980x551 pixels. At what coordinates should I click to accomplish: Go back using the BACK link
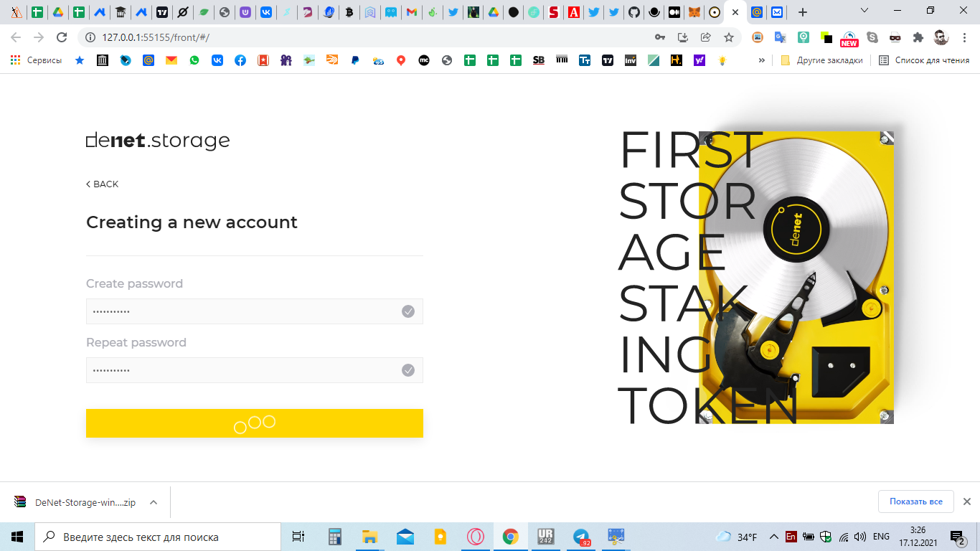click(102, 184)
